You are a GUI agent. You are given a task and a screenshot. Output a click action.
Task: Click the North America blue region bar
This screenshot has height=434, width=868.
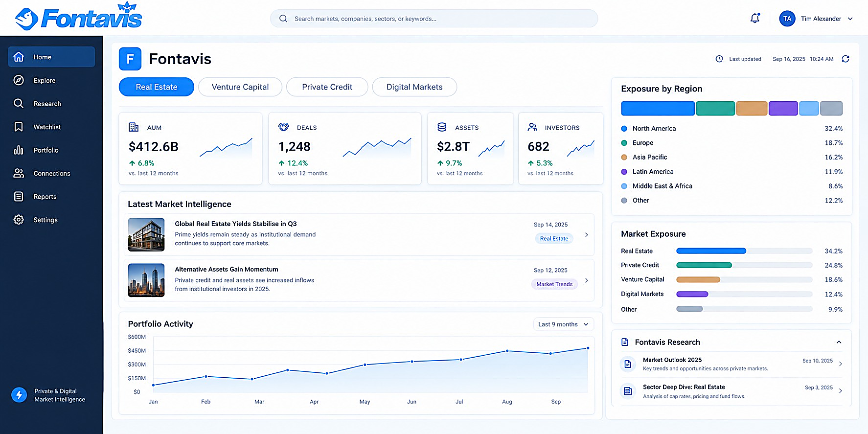tap(658, 108)
